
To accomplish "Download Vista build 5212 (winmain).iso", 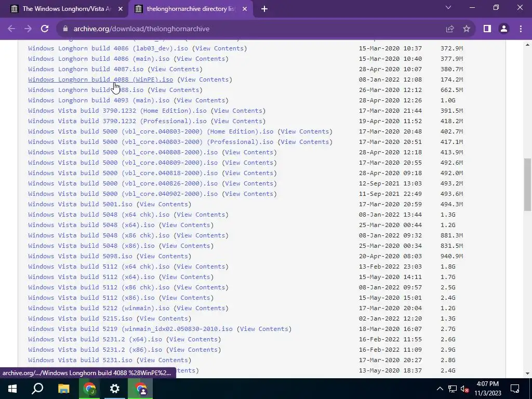I will (x=99, y=308).
